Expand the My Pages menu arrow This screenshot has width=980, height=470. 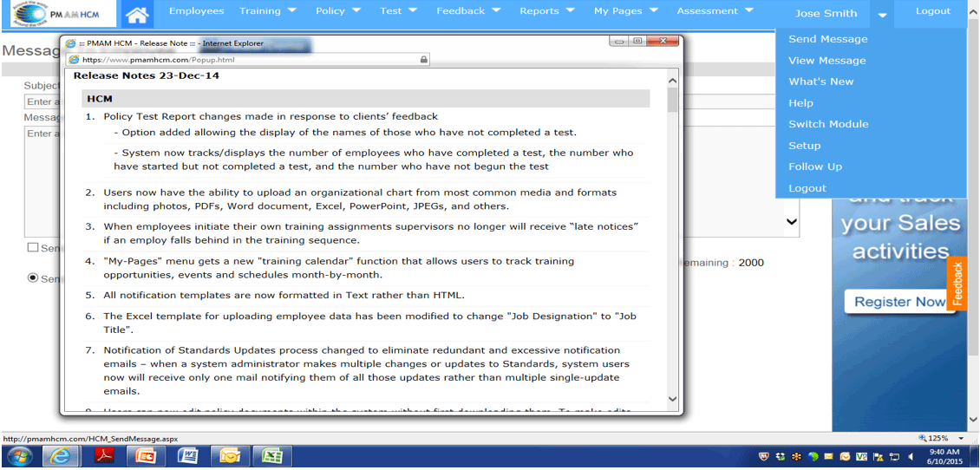[654, 10]
